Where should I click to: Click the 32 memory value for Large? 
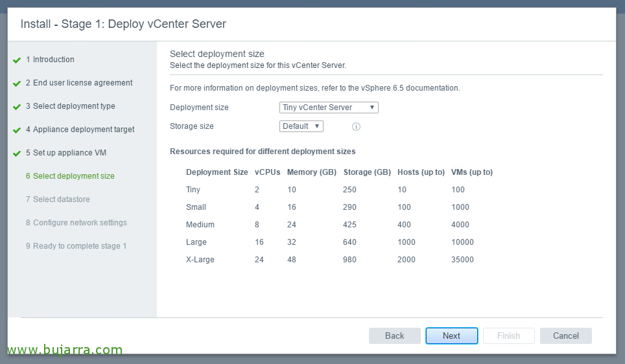pyautogui.click(x=292, y=242)
